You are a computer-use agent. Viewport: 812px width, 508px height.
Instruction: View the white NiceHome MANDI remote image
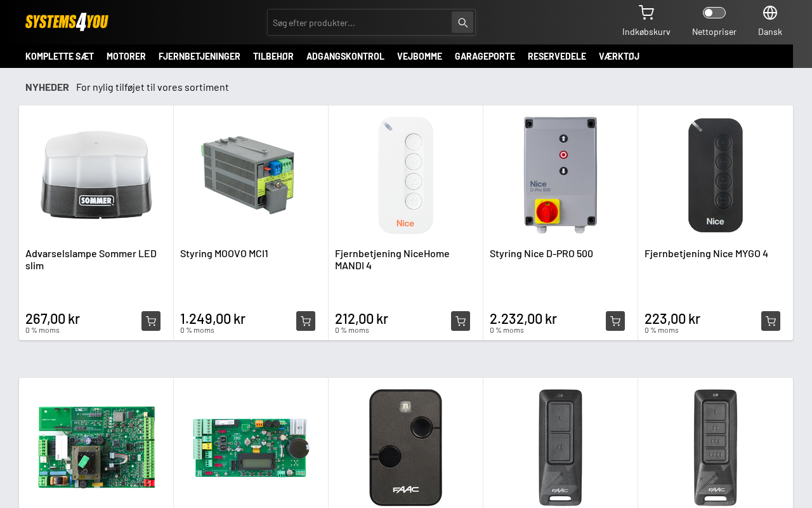406,175
